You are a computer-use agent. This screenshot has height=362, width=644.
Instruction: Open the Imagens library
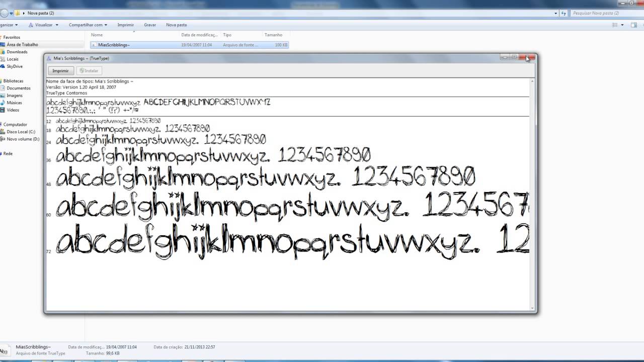point(15,96)
